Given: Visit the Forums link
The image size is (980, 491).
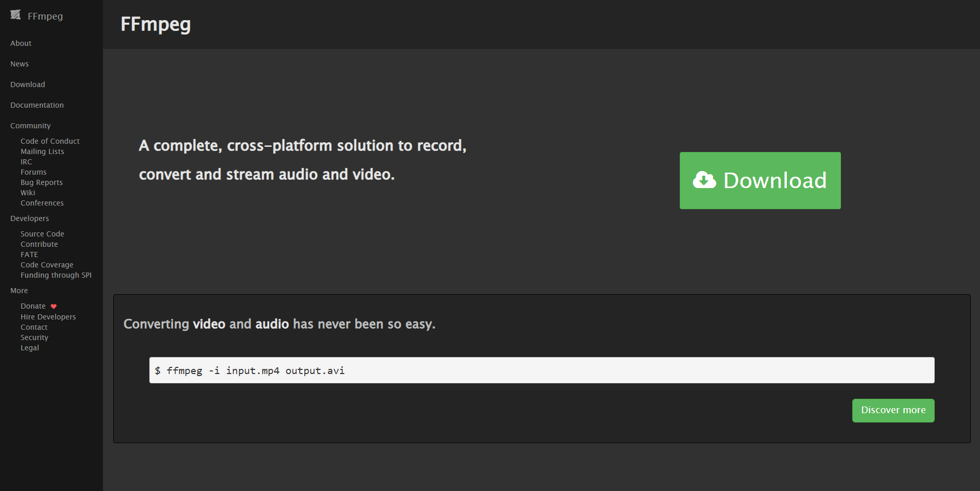Looking at the screenshot, I should tap(33, 172).
